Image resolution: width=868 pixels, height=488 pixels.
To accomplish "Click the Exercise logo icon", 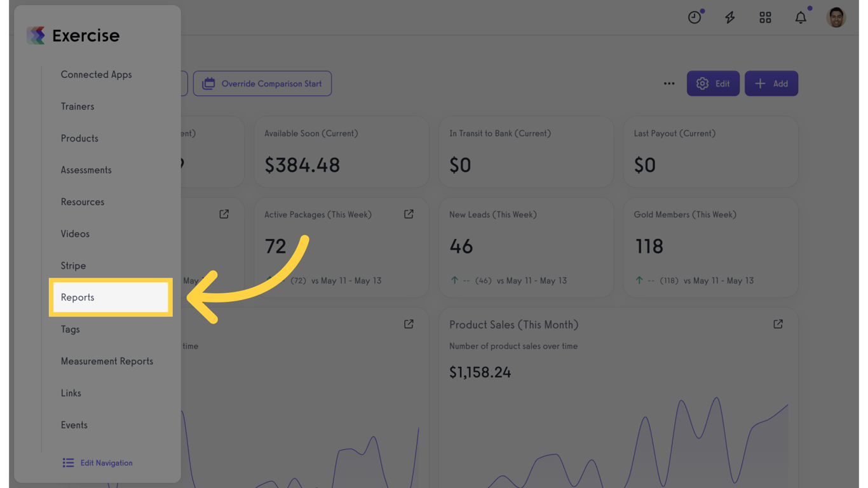I will [36, 36].
